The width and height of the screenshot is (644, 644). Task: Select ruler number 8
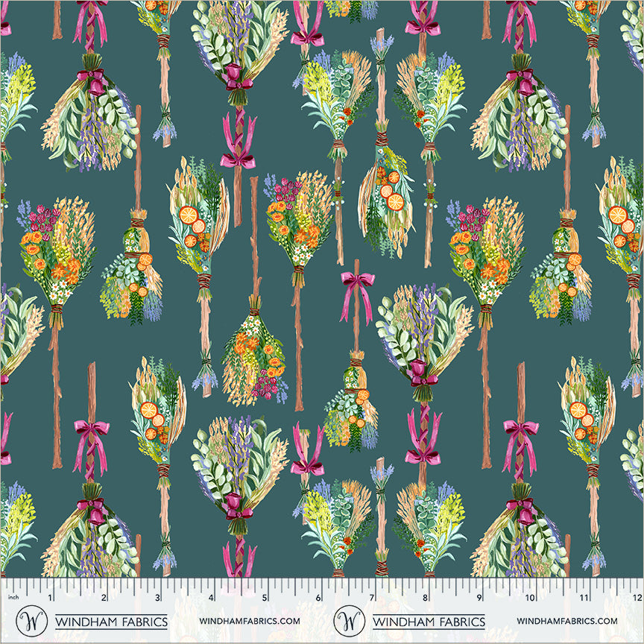[425, 597]
